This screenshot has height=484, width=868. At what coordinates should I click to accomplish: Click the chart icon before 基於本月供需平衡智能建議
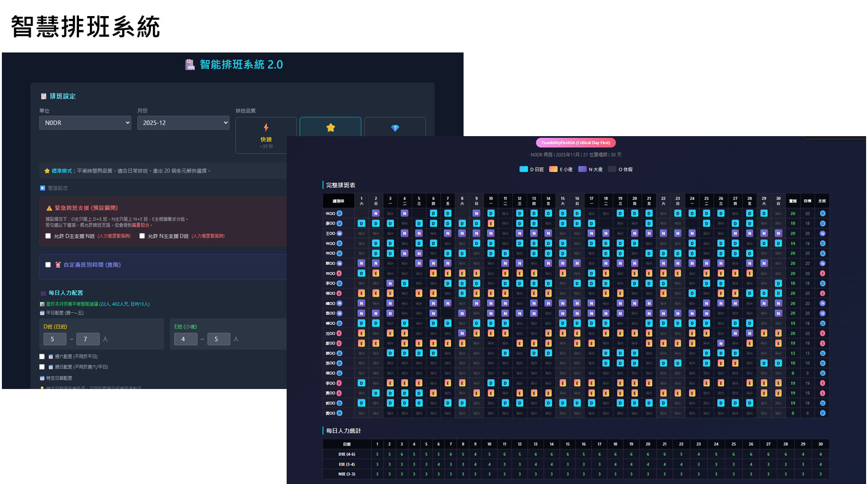pyautogui.click(x=42, y=304)
